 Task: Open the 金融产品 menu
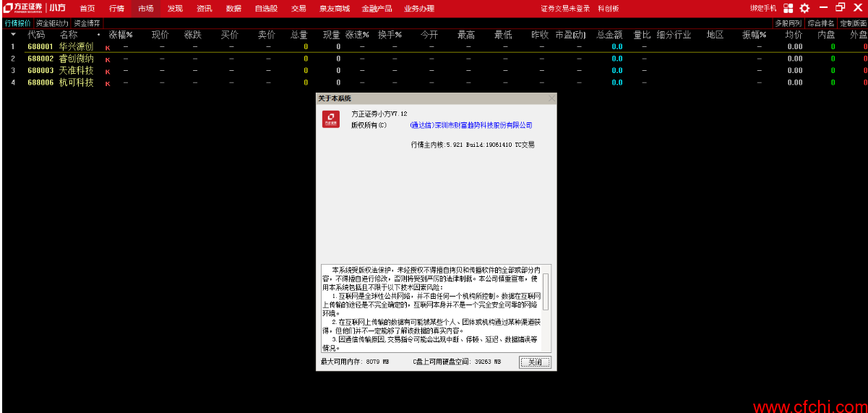[377, 9]
